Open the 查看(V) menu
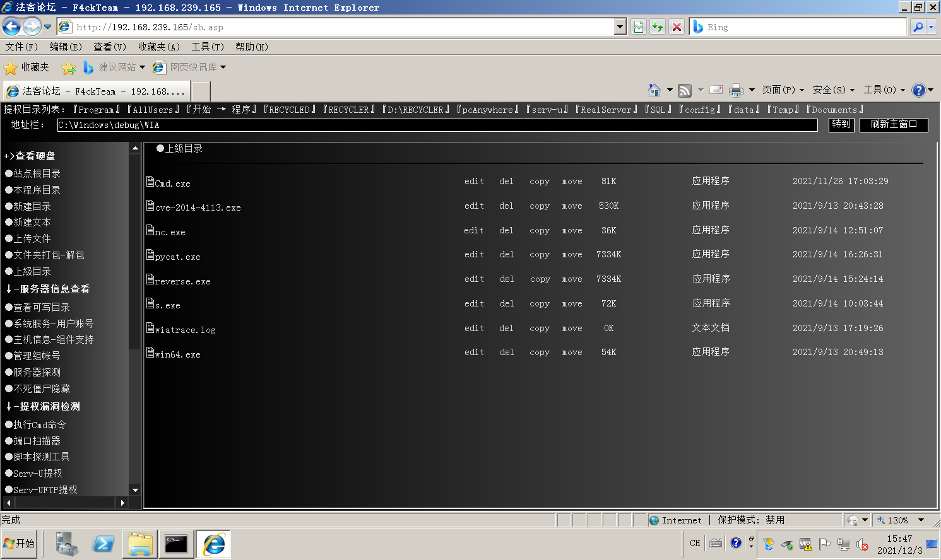The height and width of the screenshot is (560, 941). coord(110,47)
